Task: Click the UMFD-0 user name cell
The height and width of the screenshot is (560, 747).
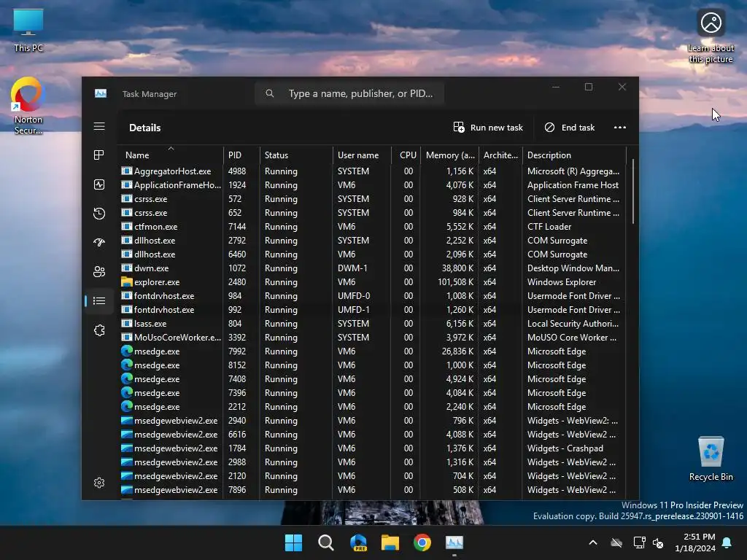Action: tap(354, 296)
